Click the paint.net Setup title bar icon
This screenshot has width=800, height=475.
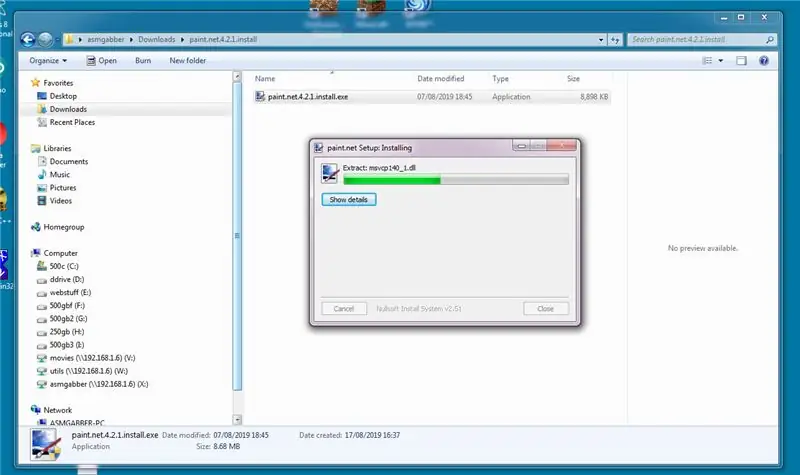pyautogui.click(x=319, y=148)
